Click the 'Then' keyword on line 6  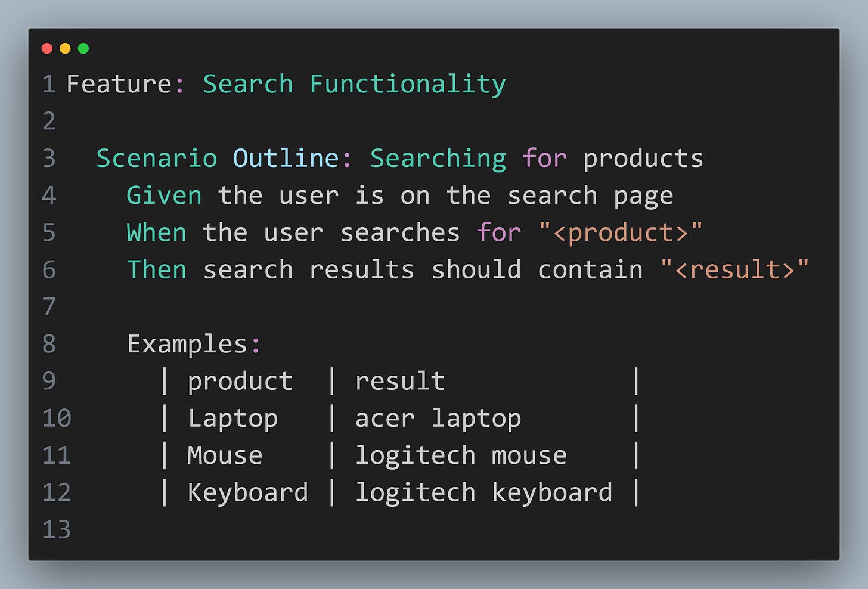point(157,269)
